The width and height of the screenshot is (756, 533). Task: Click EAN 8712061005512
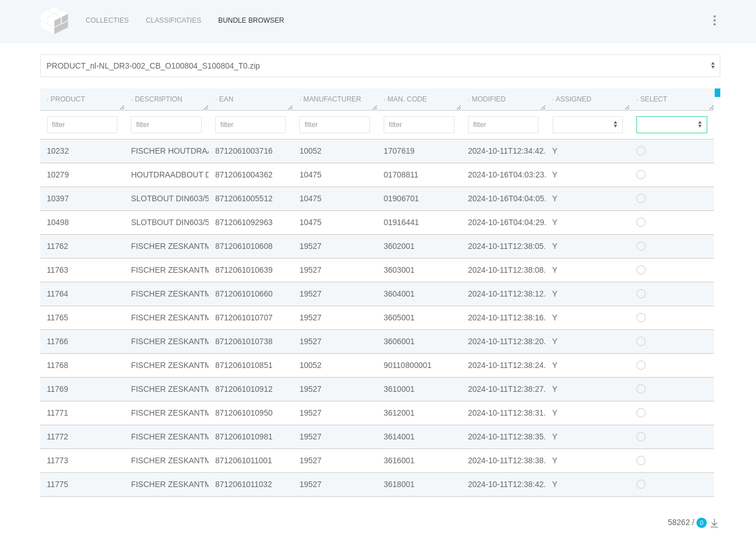click(x=244, y=198)
